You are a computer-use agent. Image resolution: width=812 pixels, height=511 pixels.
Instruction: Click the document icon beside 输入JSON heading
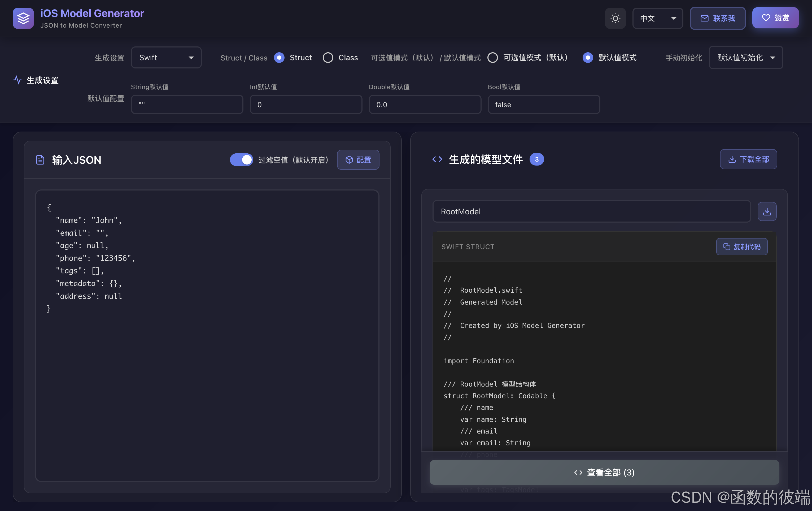tap(40, 159)
